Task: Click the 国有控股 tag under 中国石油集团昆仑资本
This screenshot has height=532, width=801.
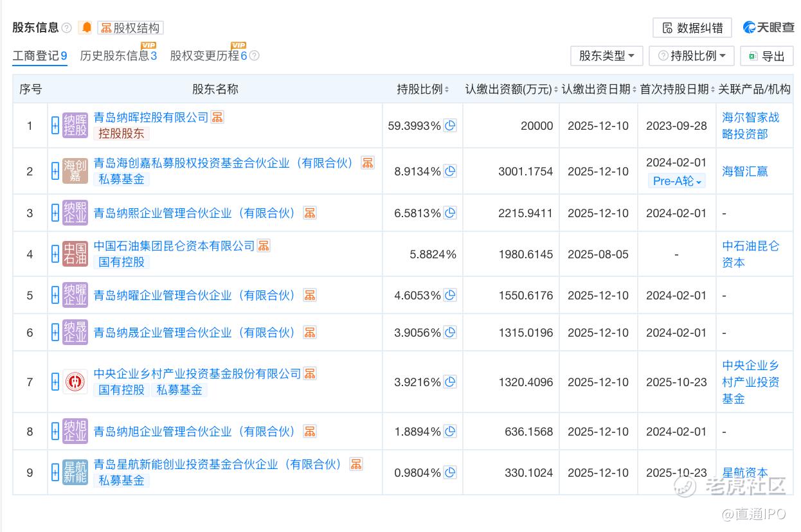Action: [x=122, y=262]
